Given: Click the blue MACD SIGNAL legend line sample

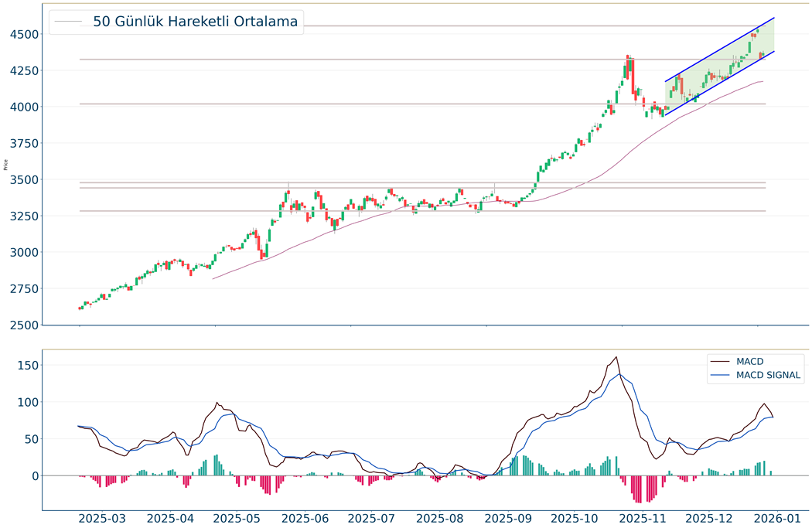Looking at the screenshot, I should 721,376.
